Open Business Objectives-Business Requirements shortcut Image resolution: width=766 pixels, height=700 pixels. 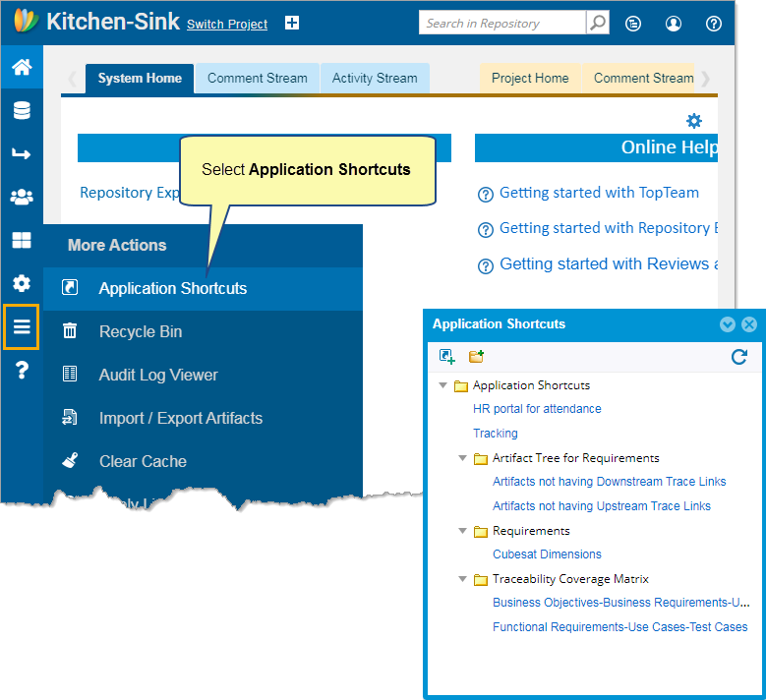click(x=620, y=603)
